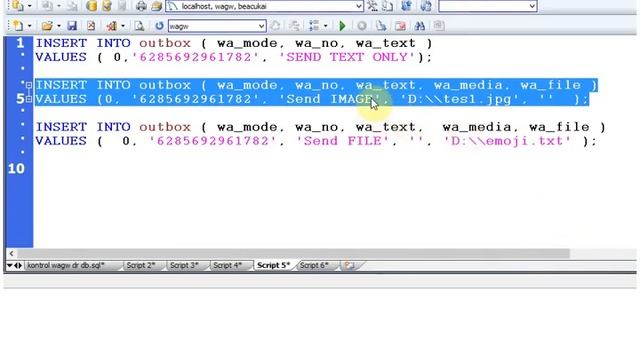Open the empty combo box at top right
The image size is (640, 360).
pos(532,6)
